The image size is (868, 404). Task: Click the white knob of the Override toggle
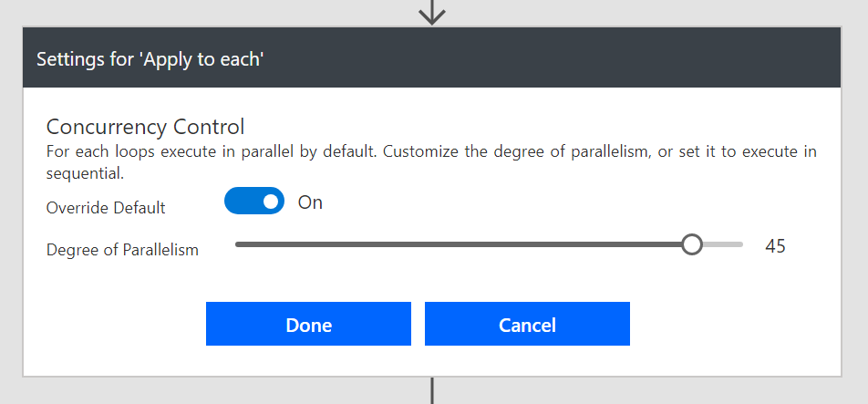pos(270,202)
